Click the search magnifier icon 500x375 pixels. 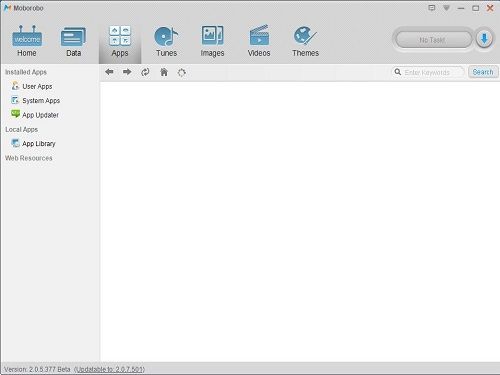pos(398,72)
